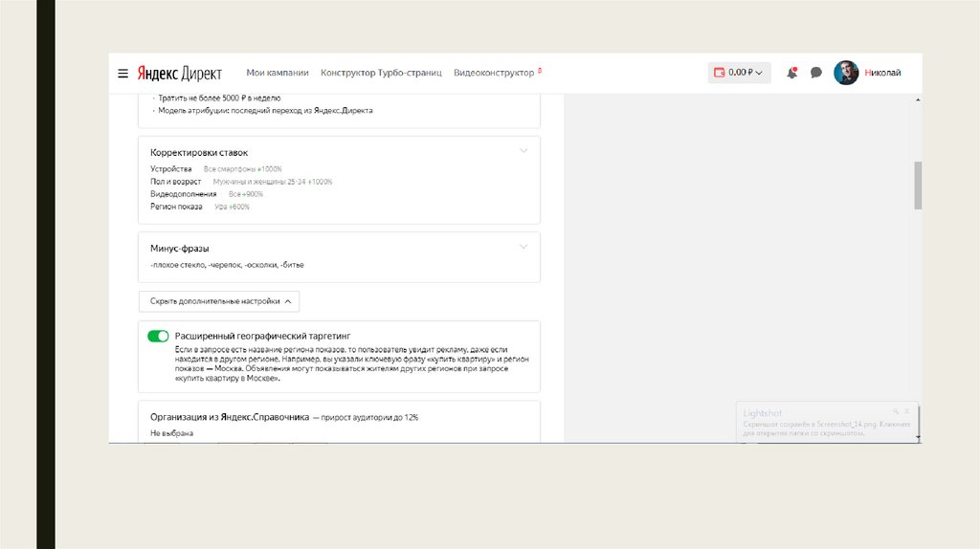Click Корректировки ставок section title

(199, 152)
